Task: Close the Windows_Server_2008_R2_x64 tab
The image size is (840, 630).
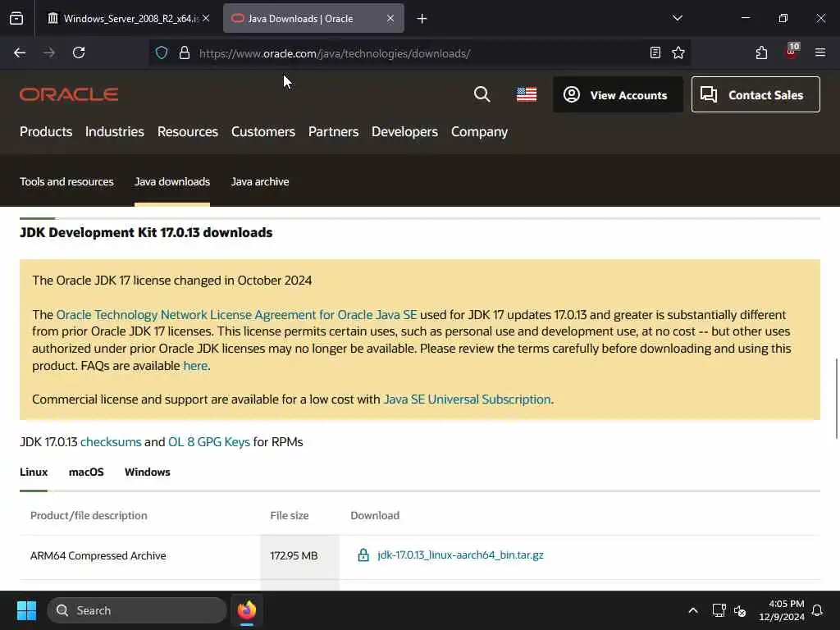Action: [x=206, y=18]
